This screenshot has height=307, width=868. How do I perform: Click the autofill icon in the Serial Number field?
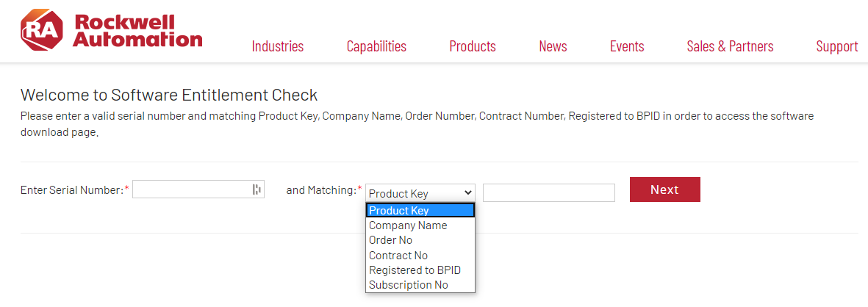pyautogui.click(x=257, y=189)
